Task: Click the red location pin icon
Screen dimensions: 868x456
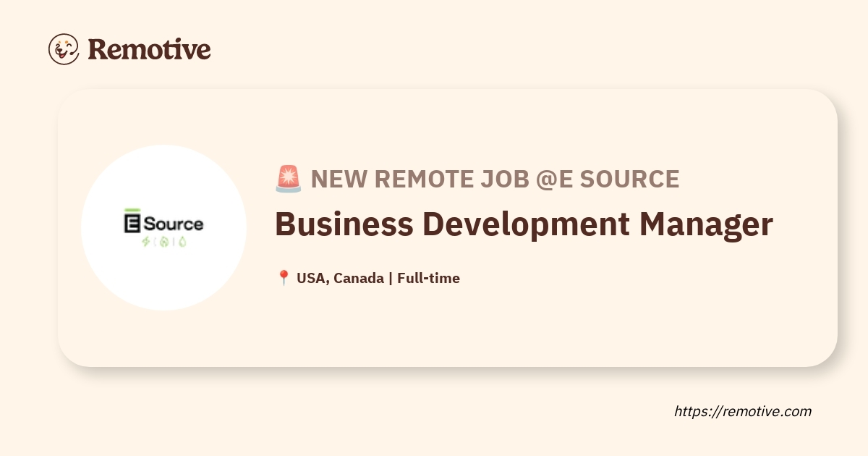Action: (x=284, y=278)
